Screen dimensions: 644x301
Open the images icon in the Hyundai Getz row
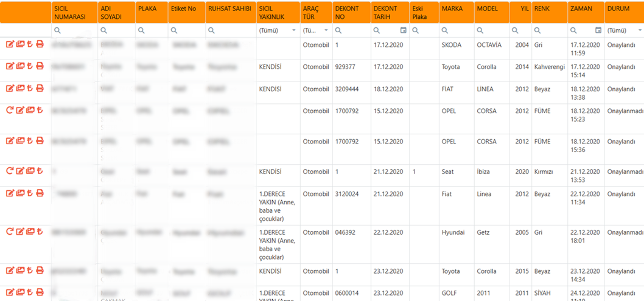click(x=30, y=232)
